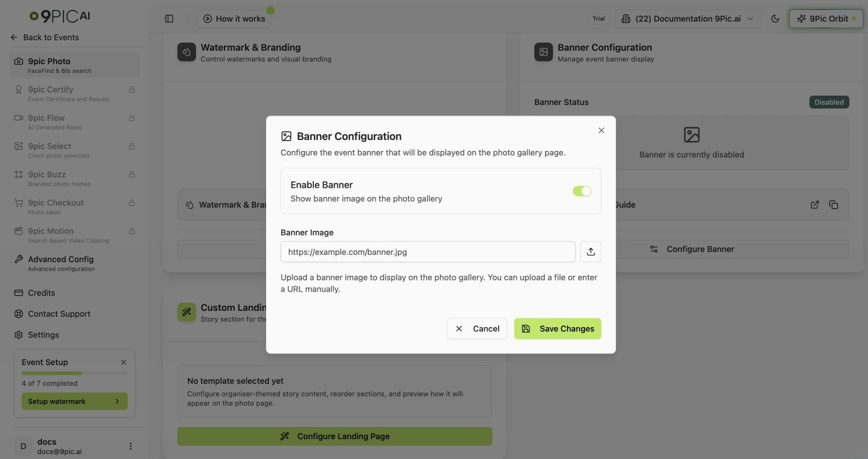Screen dimensions: 868x459
Task: Open the Documentation 9Pic.ai organization dropdown
Action: click(688, 19)
